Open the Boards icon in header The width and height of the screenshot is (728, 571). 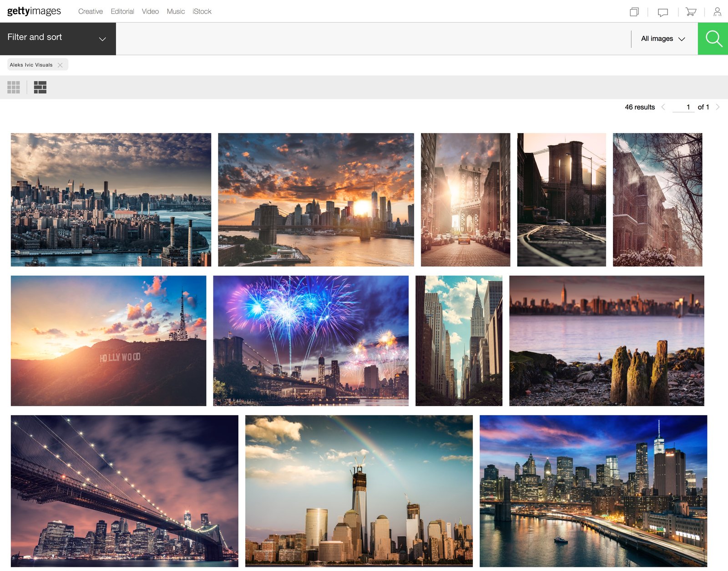(634, 12)
